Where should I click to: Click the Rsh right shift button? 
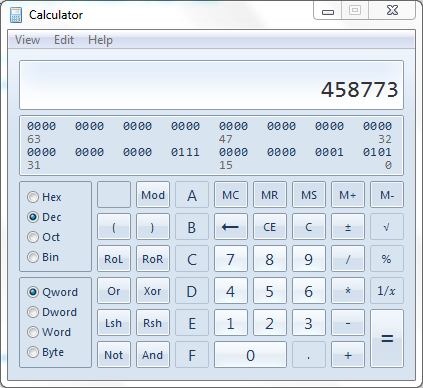pyautogui.click(x=153, y=323)
